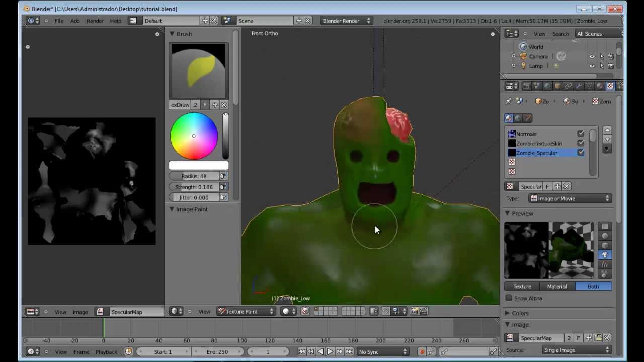The width and height of the screenshot is (644, 362).
Task: Show Material only in preview
Action: point(557,286)
